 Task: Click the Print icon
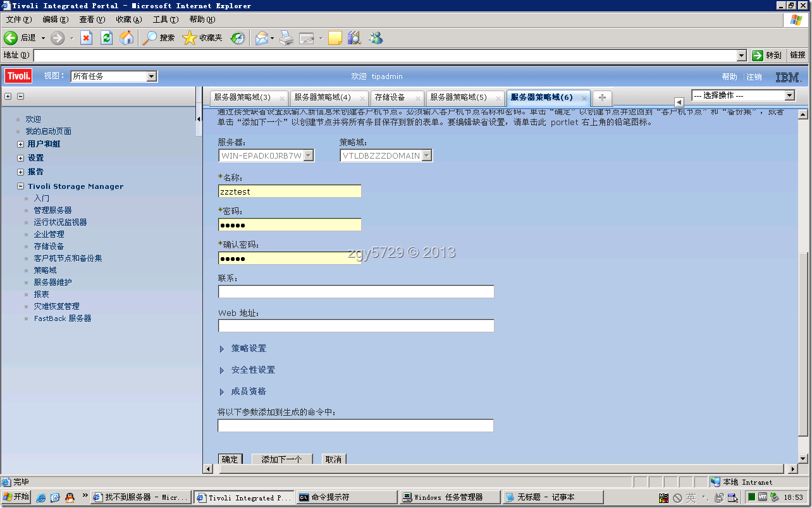point(286,38)
